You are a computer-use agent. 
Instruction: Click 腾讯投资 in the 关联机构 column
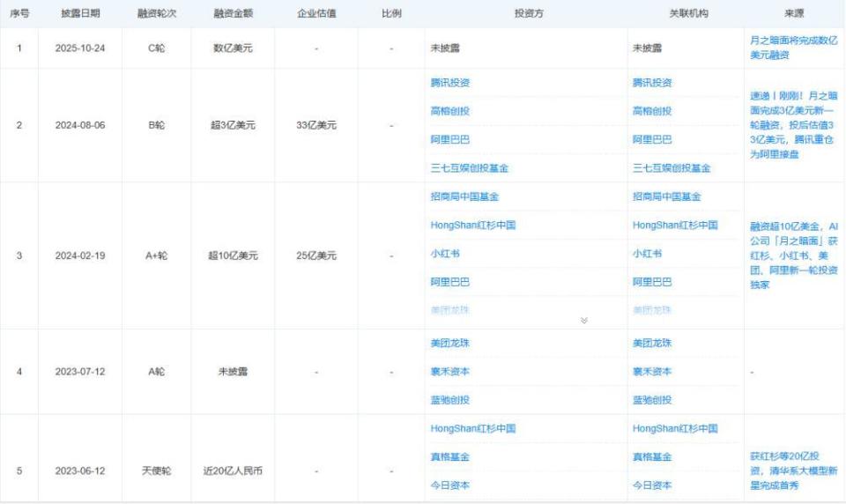click(x=652, y=83)
